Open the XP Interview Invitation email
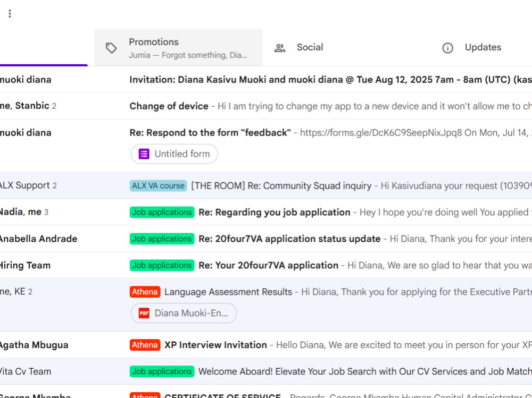 [266, 345]
